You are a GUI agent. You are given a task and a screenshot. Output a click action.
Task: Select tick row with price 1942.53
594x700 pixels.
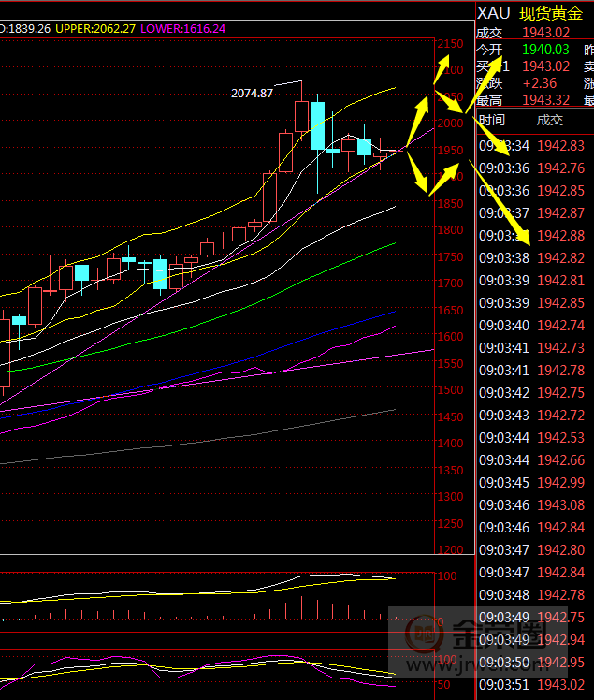click(533, 438)
